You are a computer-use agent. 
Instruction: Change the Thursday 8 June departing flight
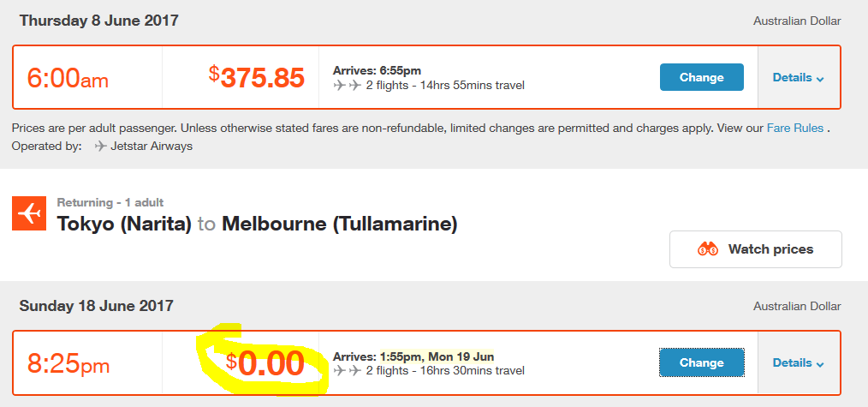[x=701, y=77]
